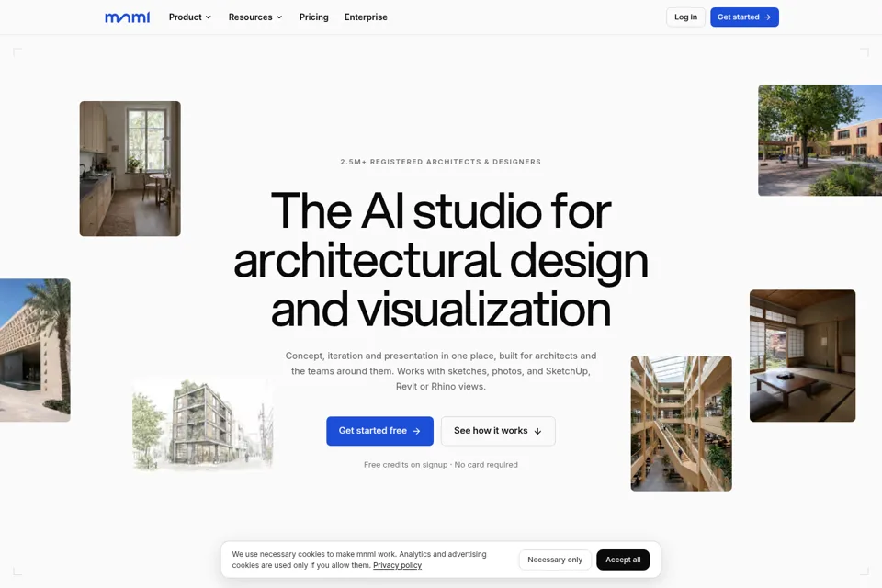Open the Enterprise page
The image size is (882, 588).
(x=366, y=17)
